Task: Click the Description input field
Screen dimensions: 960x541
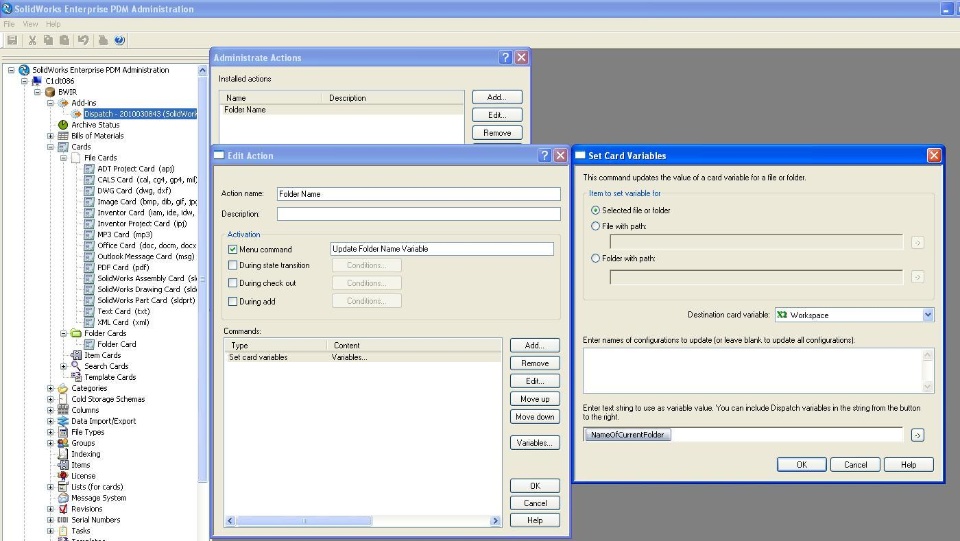Action: (418, 214)
